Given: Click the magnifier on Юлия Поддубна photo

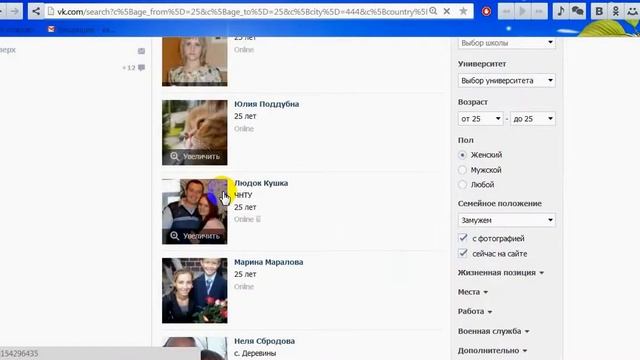Looking at the screenshot, I should coord(175,156).
